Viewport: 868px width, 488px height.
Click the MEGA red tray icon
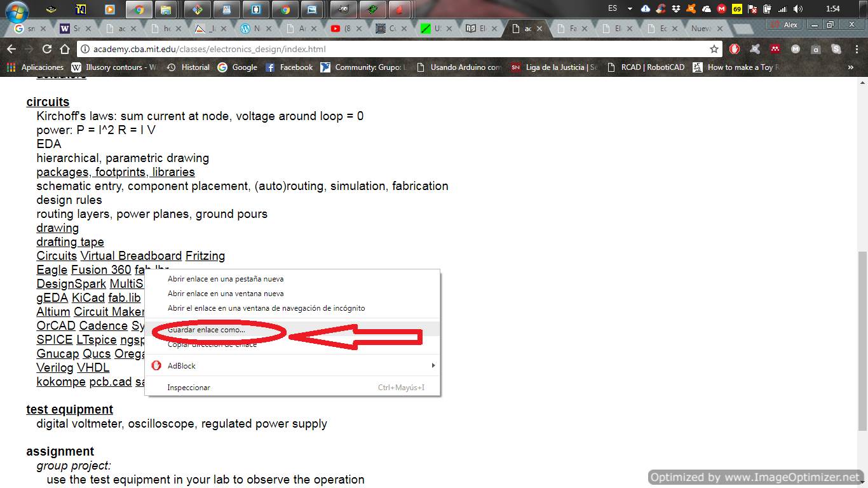[x=722, y=9]
